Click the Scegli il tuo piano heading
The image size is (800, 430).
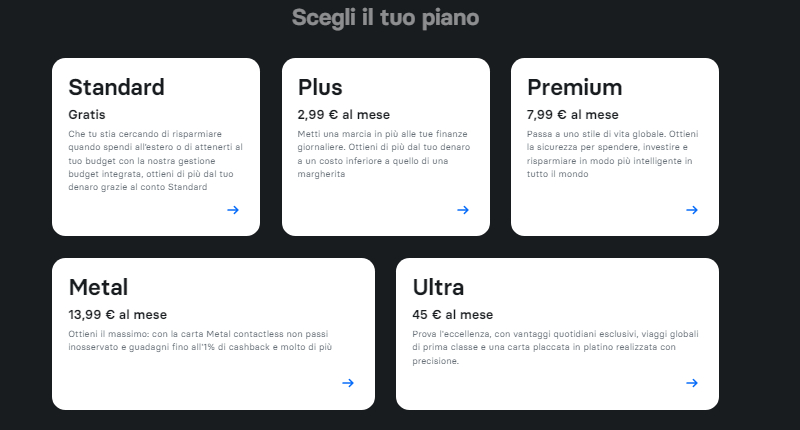(x=385, y=18)
